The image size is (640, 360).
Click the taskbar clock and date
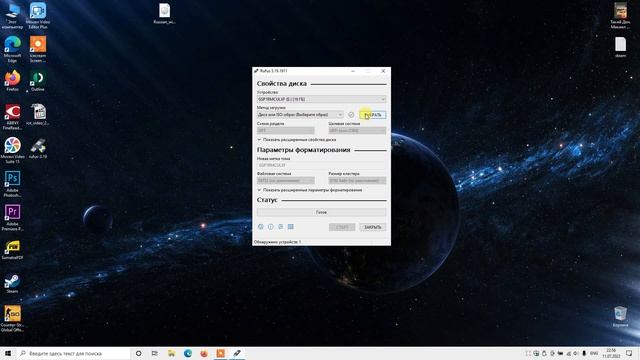[x=611, y=353]
